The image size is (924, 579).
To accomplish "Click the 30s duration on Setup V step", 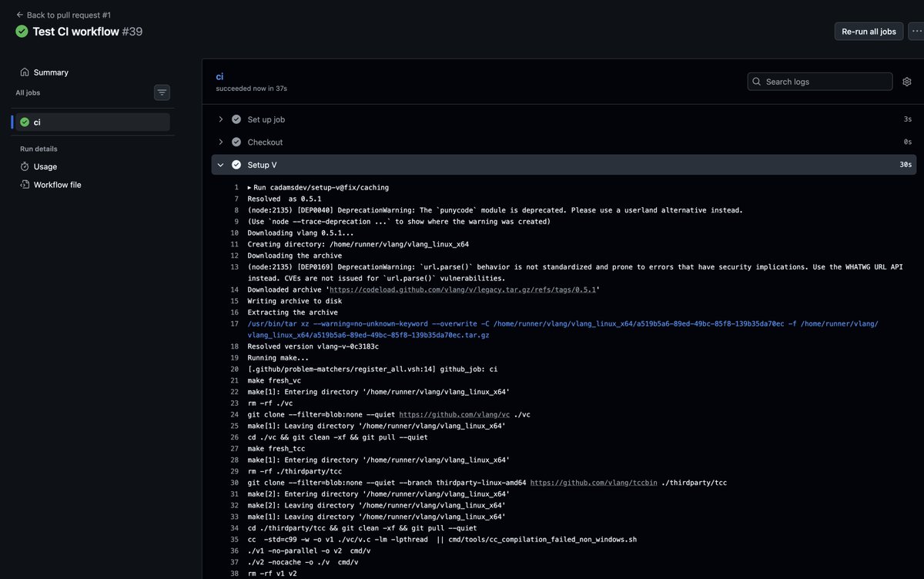I will [x=906, y=165].
